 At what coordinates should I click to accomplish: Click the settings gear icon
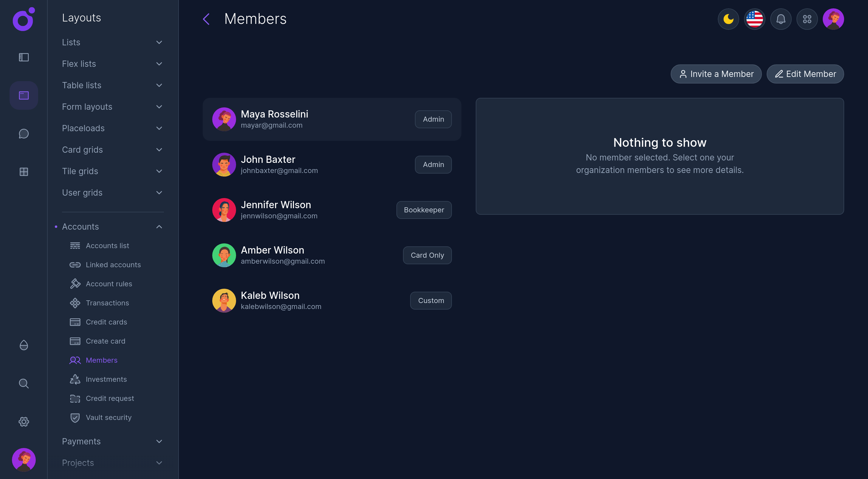(x=24, y=421)
